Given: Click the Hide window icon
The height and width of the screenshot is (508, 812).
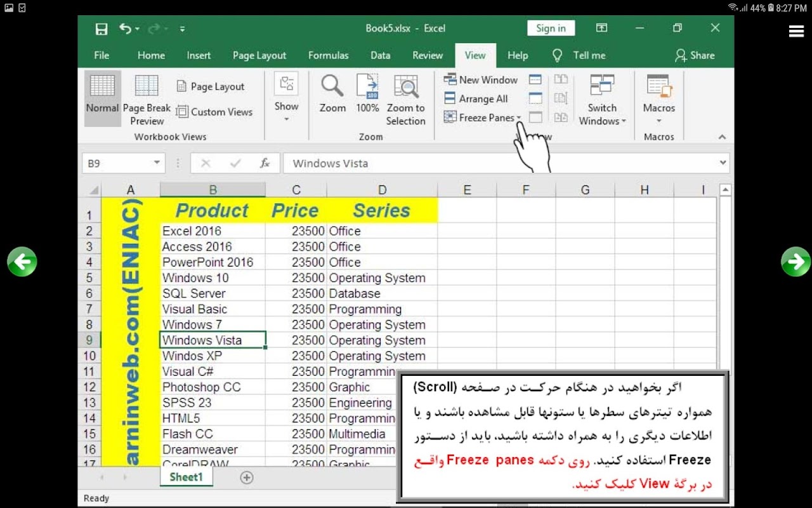Looking at the screenshot, I should coord(535,98).
